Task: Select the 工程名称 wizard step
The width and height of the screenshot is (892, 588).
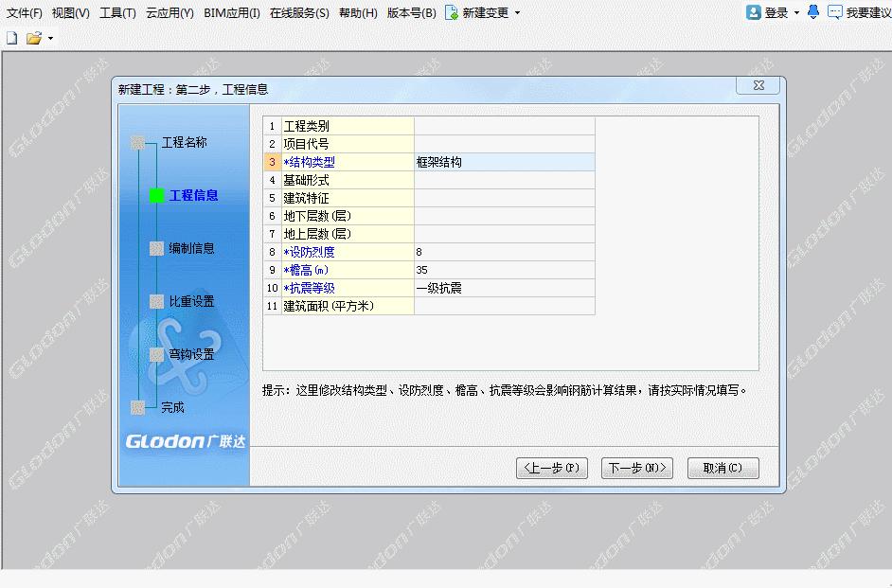Action: pos(184,142)
